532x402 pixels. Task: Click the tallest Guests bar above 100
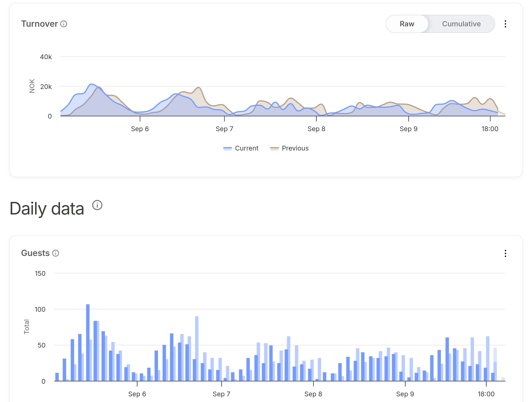(88, 343)
